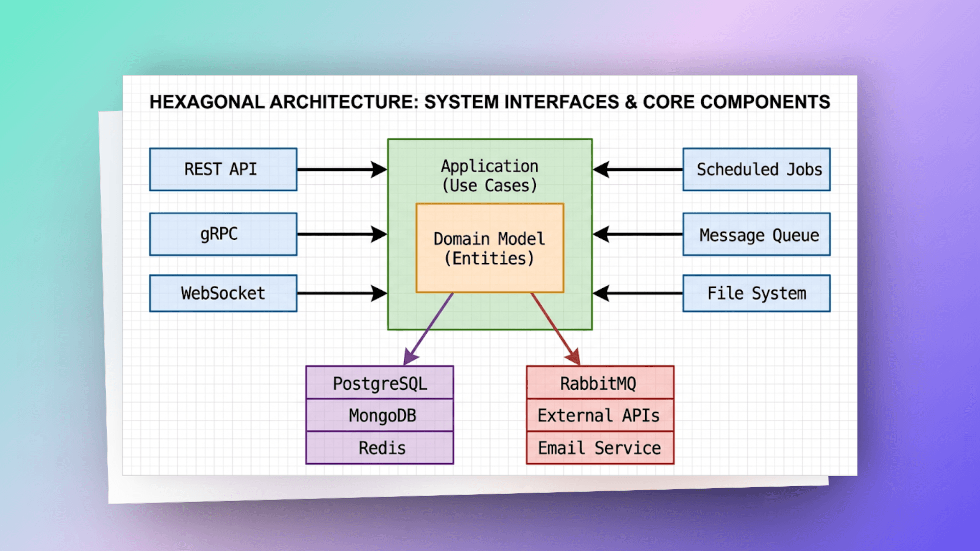The width and height of the screenshot is (980, 551).
Task: Click the gRPC adapter box
Action: click(x=223, y=234)
